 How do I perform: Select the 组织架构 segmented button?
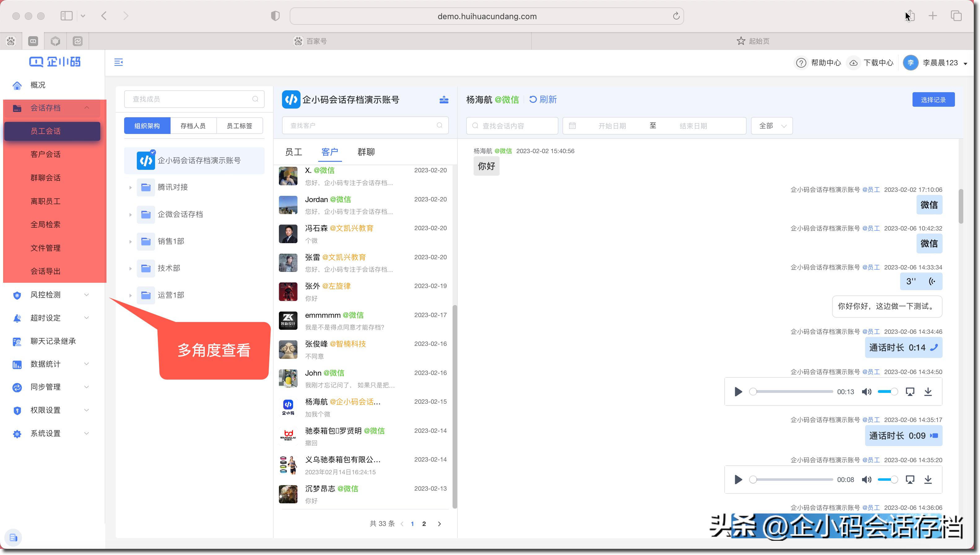click(147, 126)
